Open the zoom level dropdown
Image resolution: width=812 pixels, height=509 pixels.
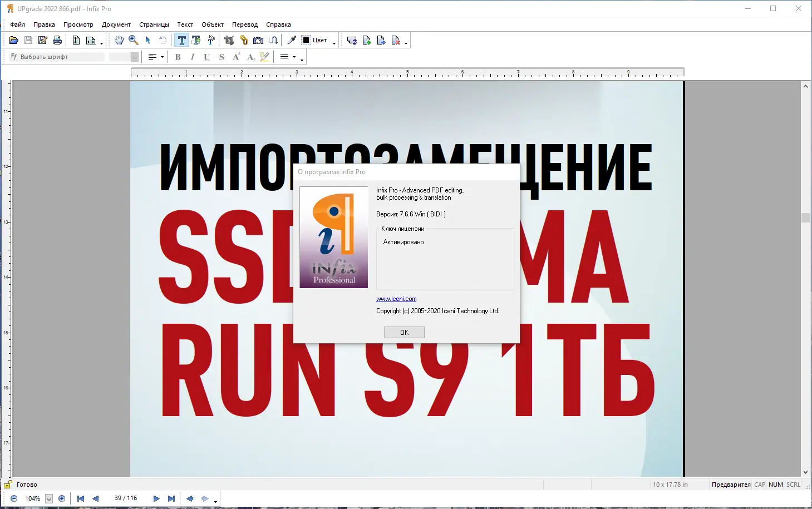click(48, 498)
